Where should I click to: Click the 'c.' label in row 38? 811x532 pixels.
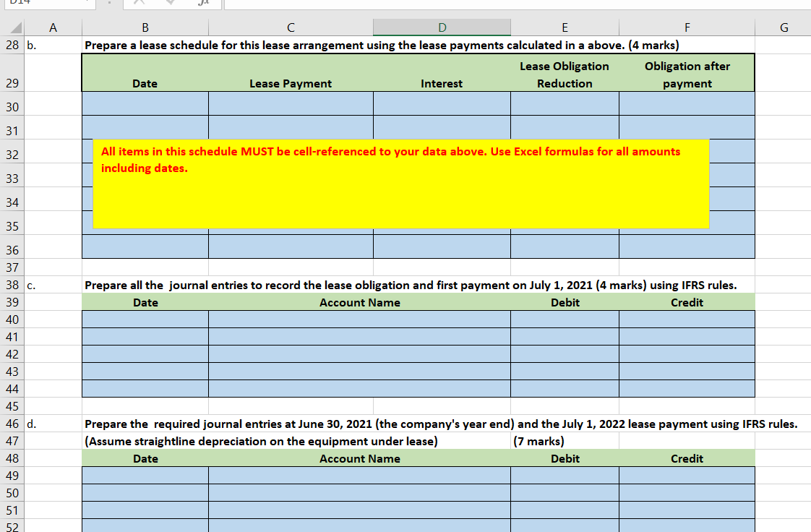[31, 285]
